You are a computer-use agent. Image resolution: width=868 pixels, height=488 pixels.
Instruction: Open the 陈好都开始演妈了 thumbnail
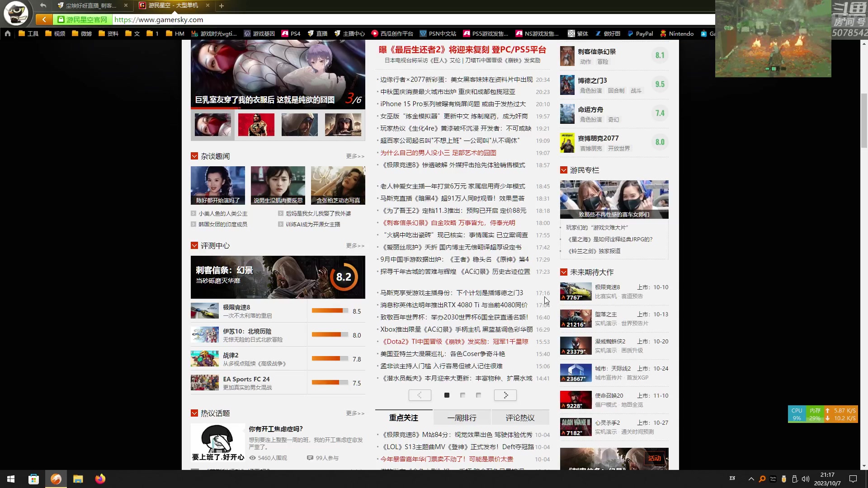point(218,185)
